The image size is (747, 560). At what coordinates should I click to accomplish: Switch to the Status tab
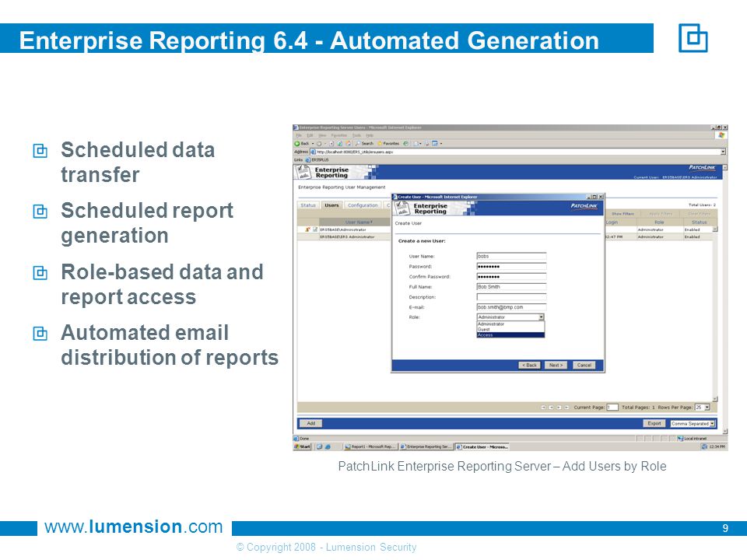point(308,205)
